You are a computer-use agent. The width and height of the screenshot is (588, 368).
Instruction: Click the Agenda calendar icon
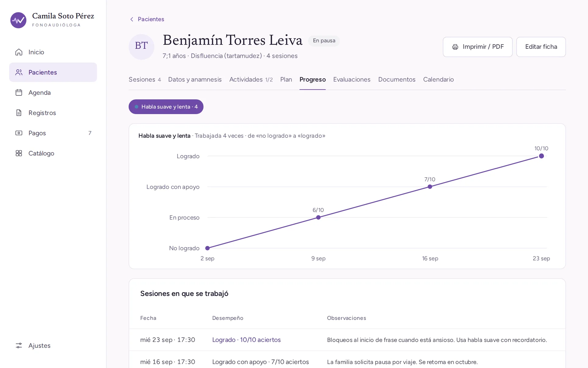click(19, 93)
